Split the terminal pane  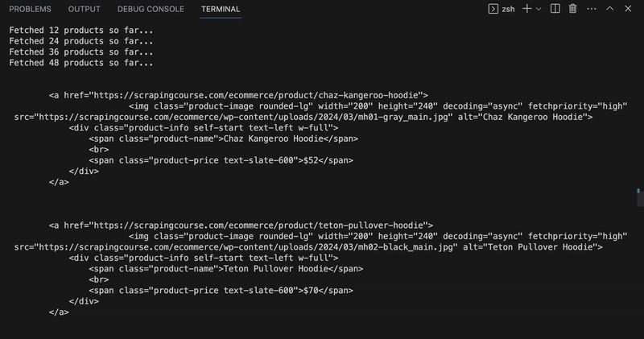pos(555,9)
